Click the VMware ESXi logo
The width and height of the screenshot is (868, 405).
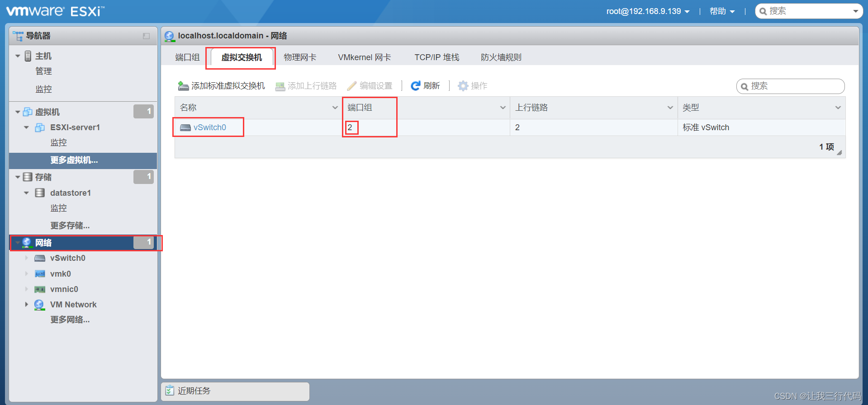55,11
